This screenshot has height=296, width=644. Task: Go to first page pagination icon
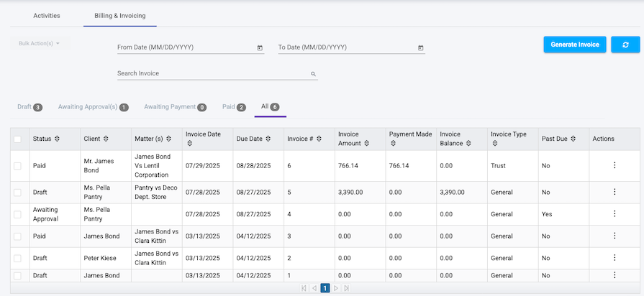click(304, 288)
